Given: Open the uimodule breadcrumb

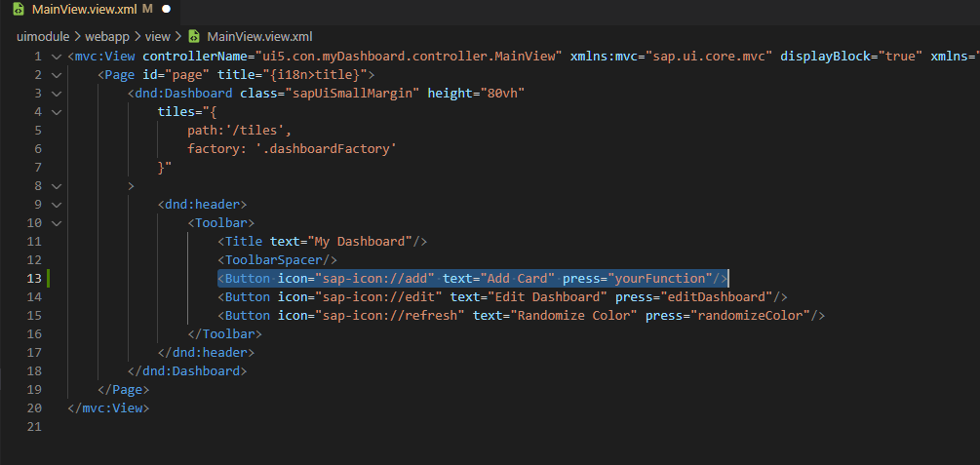Looking at the screenshot, I should click(x=43, y=36).
